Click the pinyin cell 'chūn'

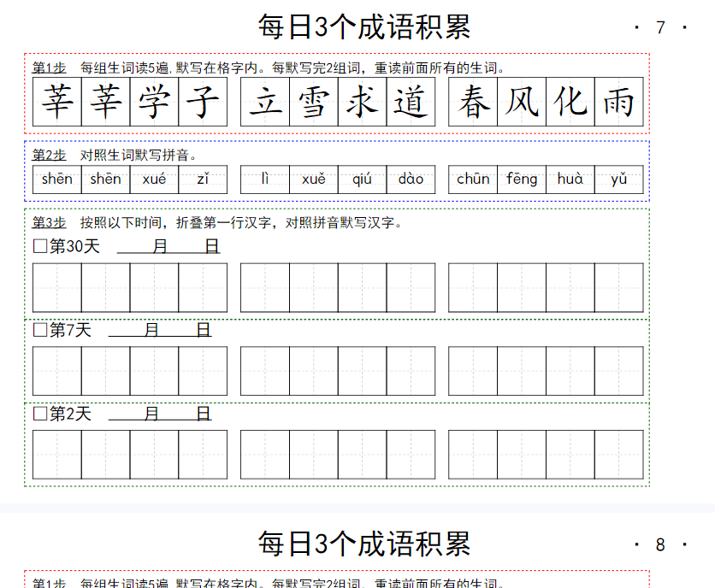tap(473, 179)
